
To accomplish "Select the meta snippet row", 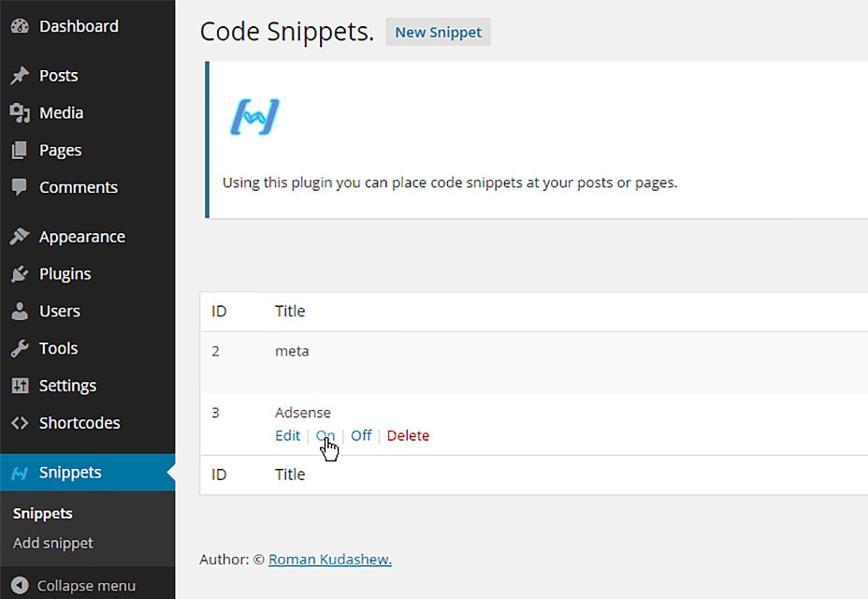I will (x=534, y=362).
